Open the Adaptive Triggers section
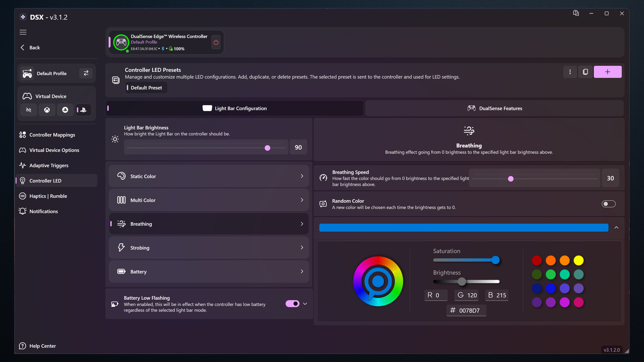 click(x=48, y=165)
